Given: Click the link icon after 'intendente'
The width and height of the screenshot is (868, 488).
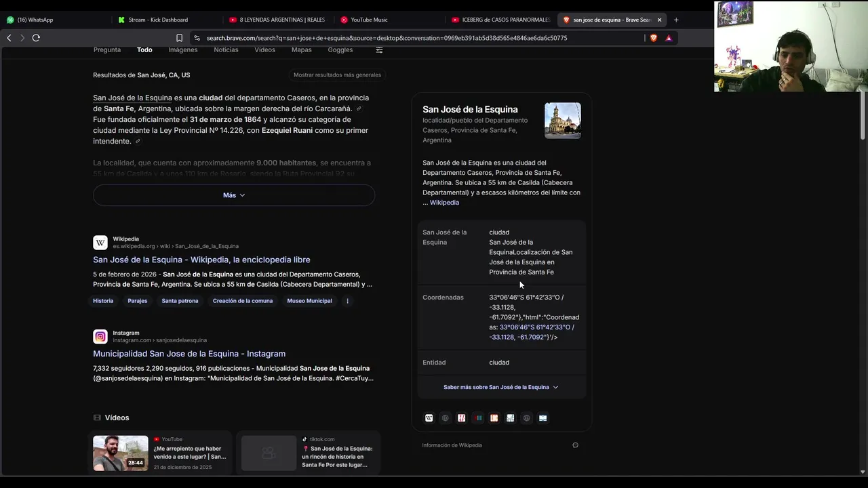Looking at the screenshot, I should [x=138, y=141].
